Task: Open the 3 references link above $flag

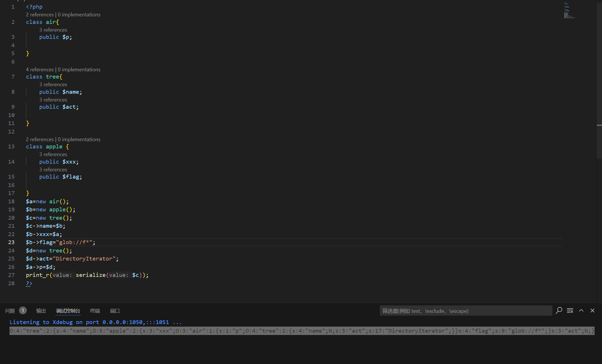Action: tap(53, 170)
